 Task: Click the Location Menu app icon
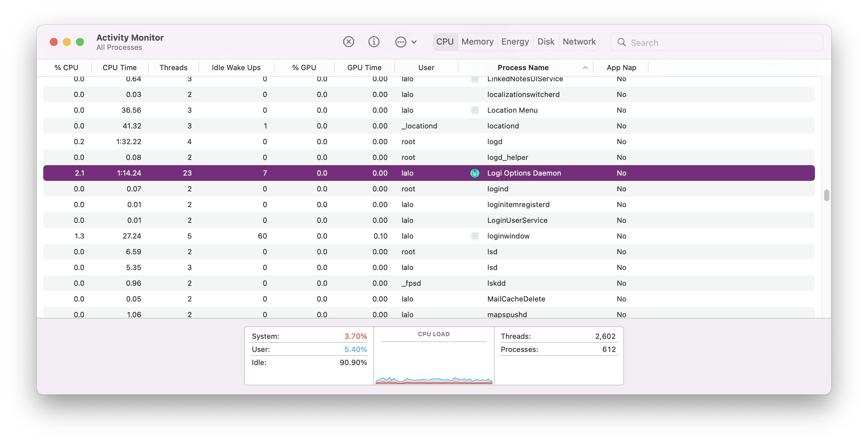tap(474, 110)
